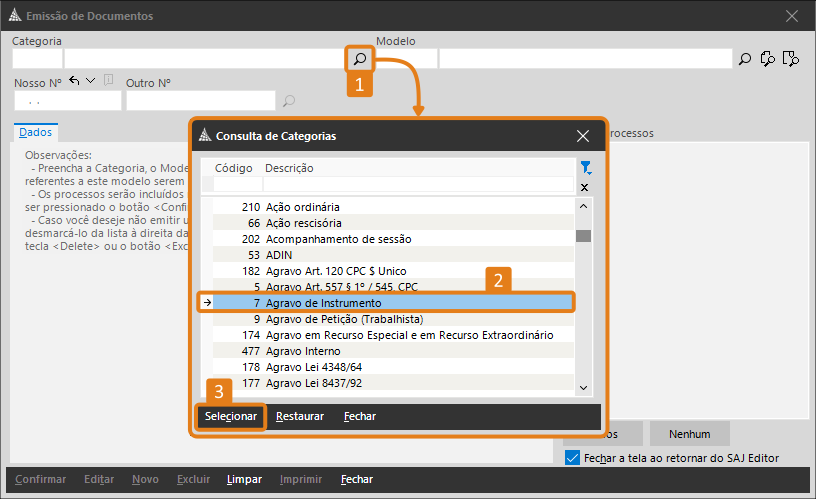
Task: Click the back arrow beside Nosso Nº
Action: click(x=74, y=81)
